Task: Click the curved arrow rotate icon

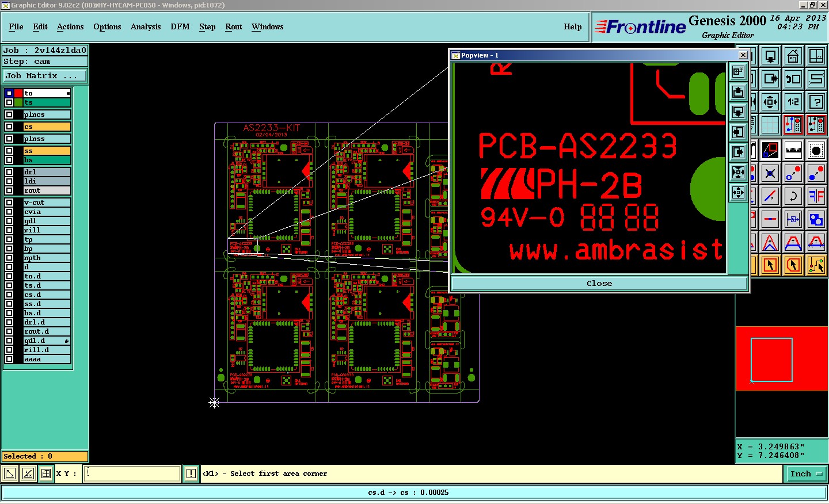Action: click(793, 196)
